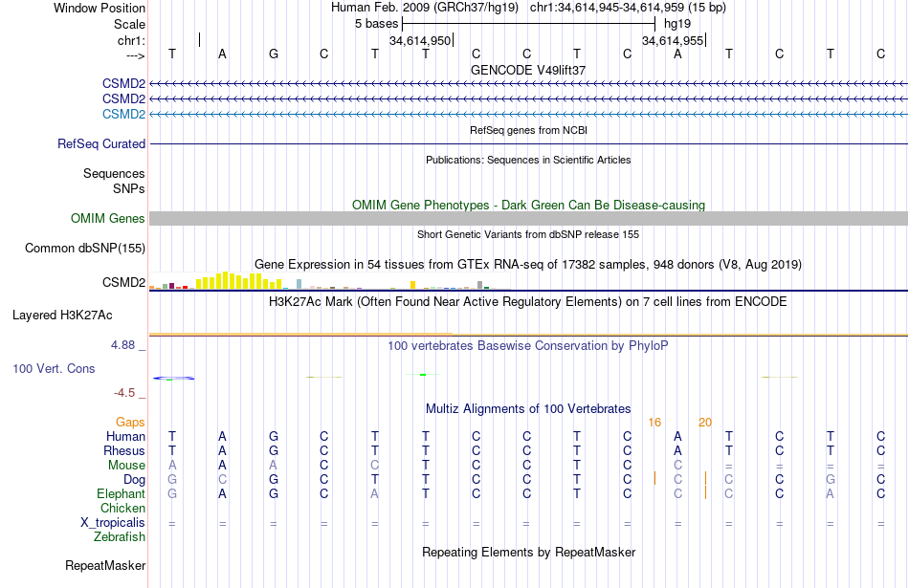Open Publications: Sequences in Scientific Articles title
Image resolution: width=909 pixels, height=588 pixels.
click(528, 160)
